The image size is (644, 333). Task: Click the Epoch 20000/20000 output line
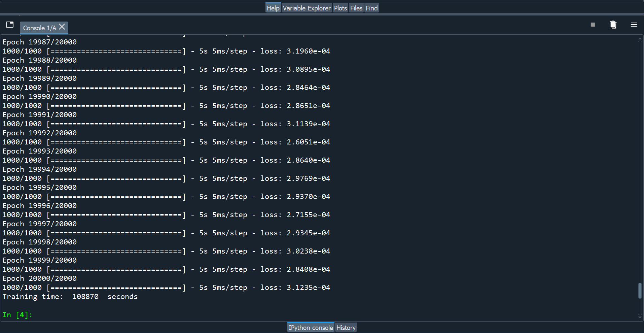pyautogui.click(x=40, y=278)
